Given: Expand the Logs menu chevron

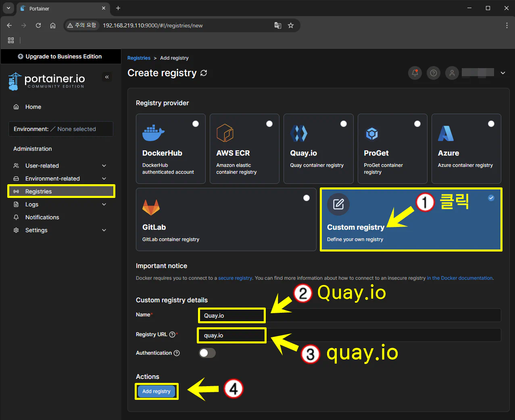Looking at the screenshot, I should coord(104,204).
